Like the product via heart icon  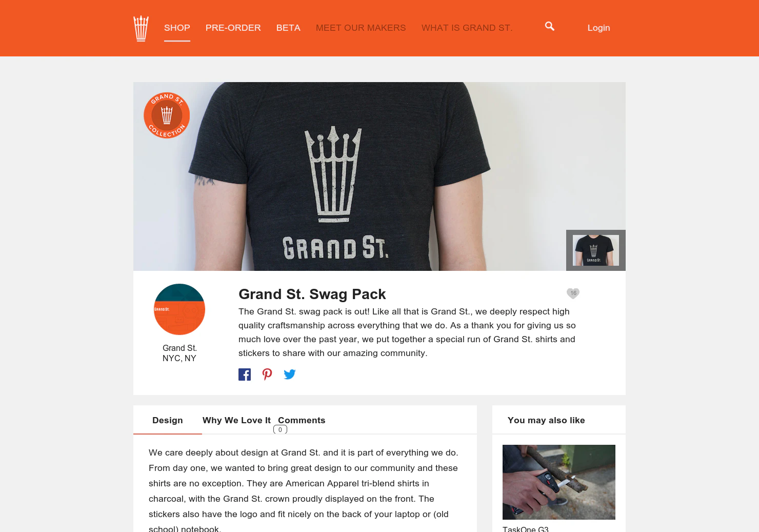click(573, 293)
